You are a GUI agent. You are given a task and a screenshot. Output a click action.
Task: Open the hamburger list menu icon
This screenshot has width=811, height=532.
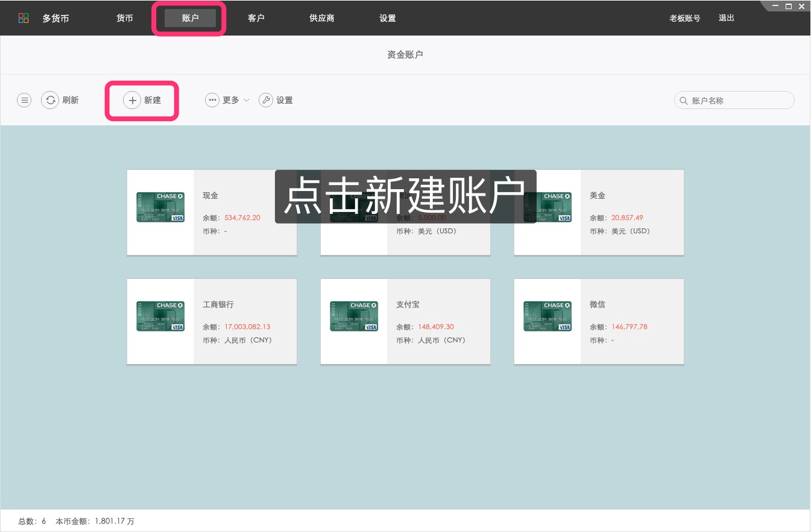24,100
